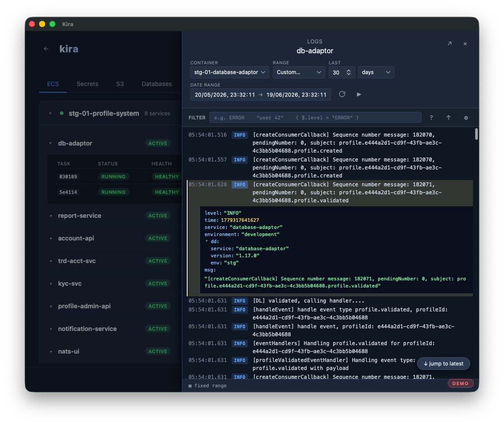Viewport: 504px width, 425px height.
Task: Click the eventHandlers log line
Action: tap(330, 347)
